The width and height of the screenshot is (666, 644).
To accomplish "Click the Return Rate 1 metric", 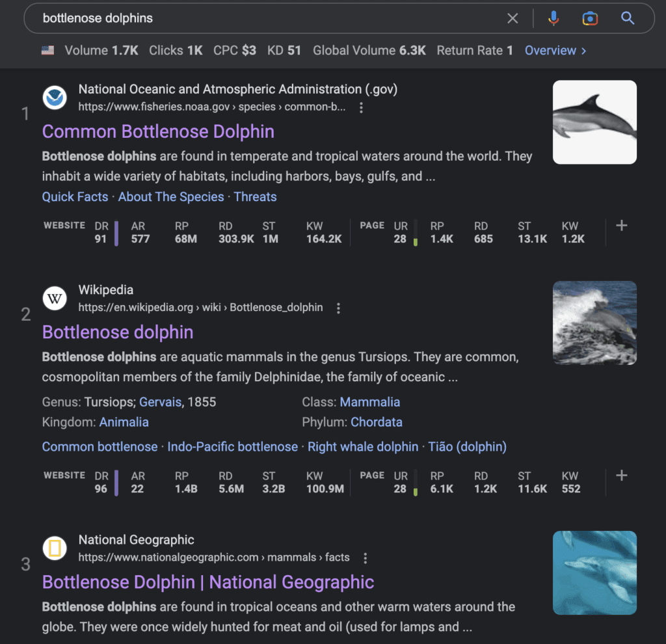I will [475, 51].
